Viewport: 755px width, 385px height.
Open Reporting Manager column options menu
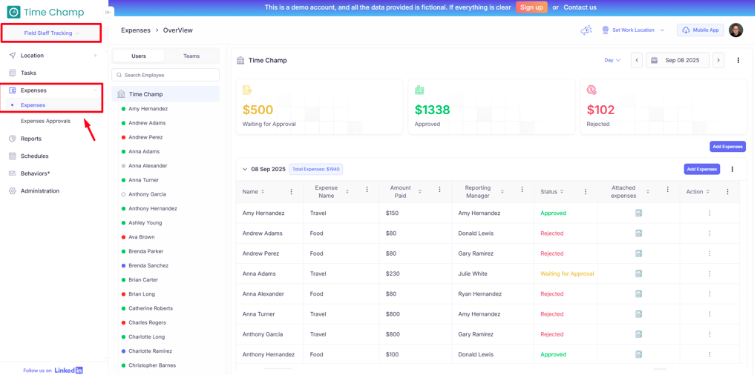tap(522, 190)
